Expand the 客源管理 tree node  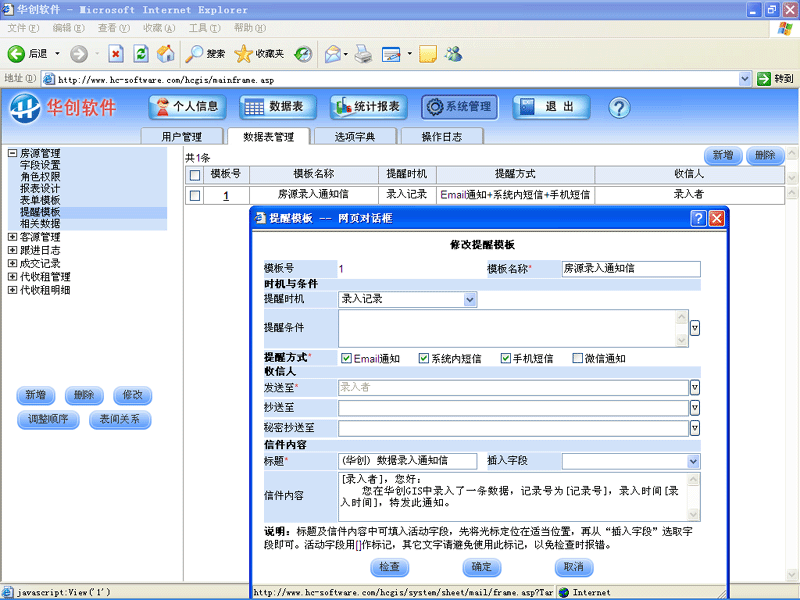coord(13,237)
